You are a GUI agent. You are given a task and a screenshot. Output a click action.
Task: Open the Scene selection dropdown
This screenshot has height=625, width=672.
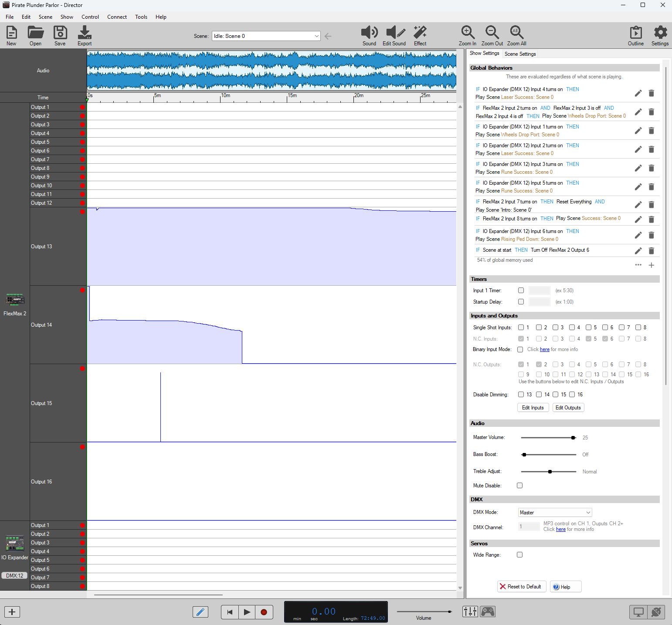tap(266, 36)
